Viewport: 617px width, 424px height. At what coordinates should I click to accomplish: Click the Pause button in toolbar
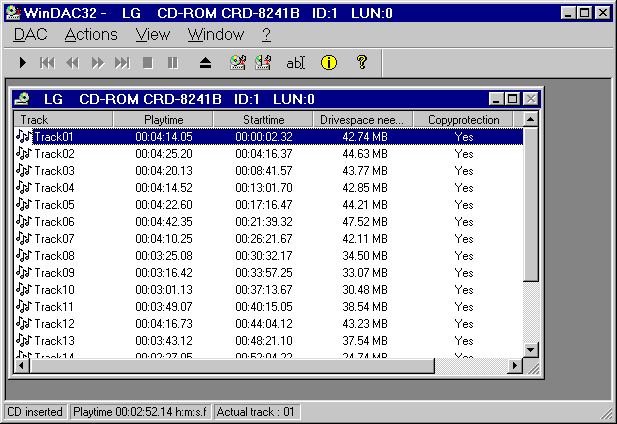[172, 62]
